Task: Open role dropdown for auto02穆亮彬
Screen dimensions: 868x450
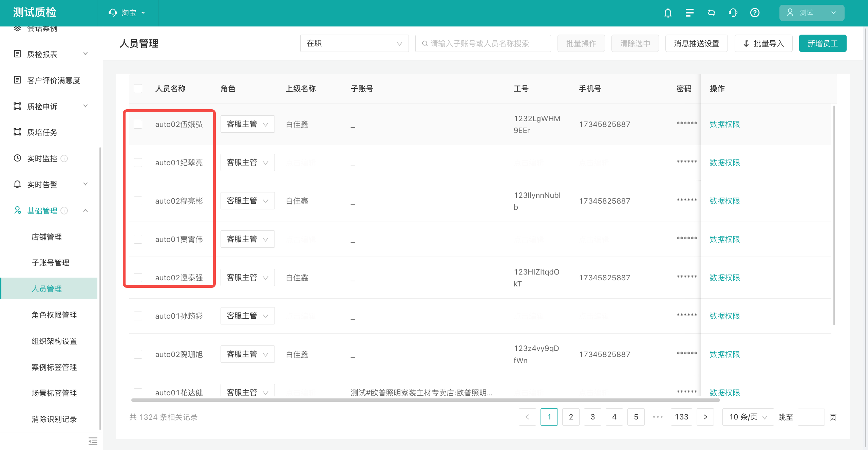Action: pos(247,201)
